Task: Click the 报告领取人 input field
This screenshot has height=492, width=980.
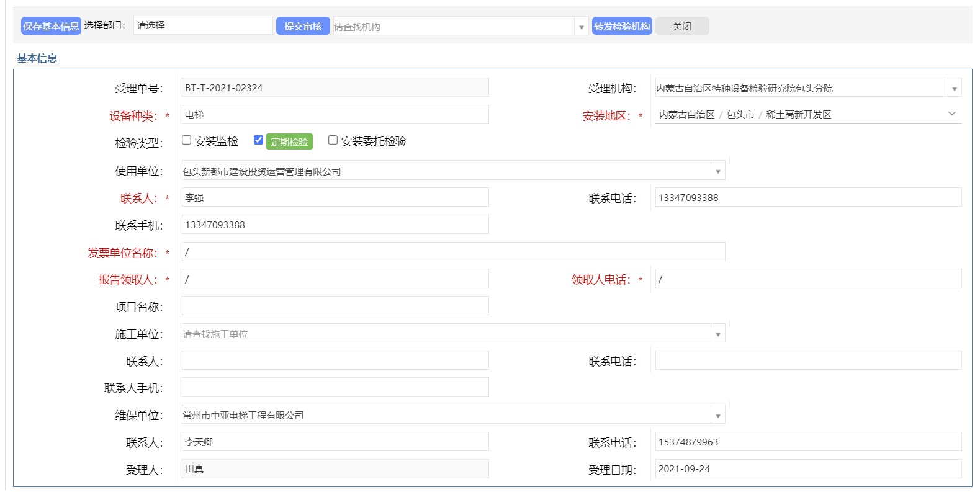Action: (335, 279)
